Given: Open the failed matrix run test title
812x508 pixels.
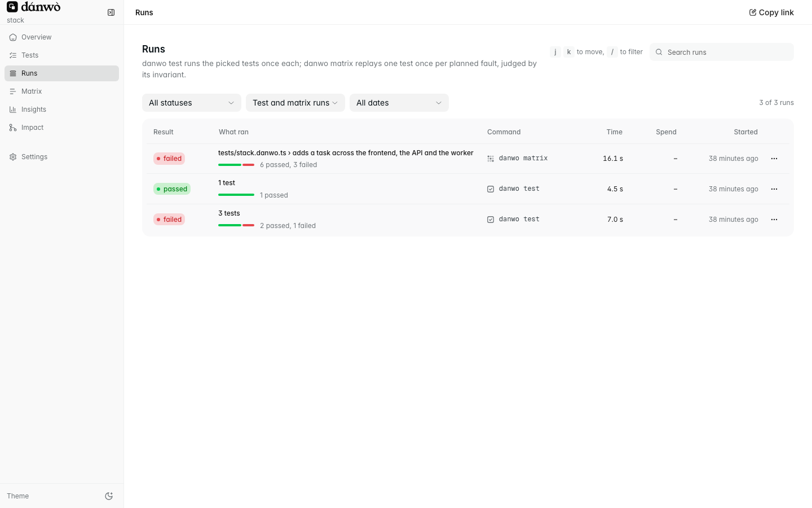Looking at the screenshot, I should coord(346,153).
